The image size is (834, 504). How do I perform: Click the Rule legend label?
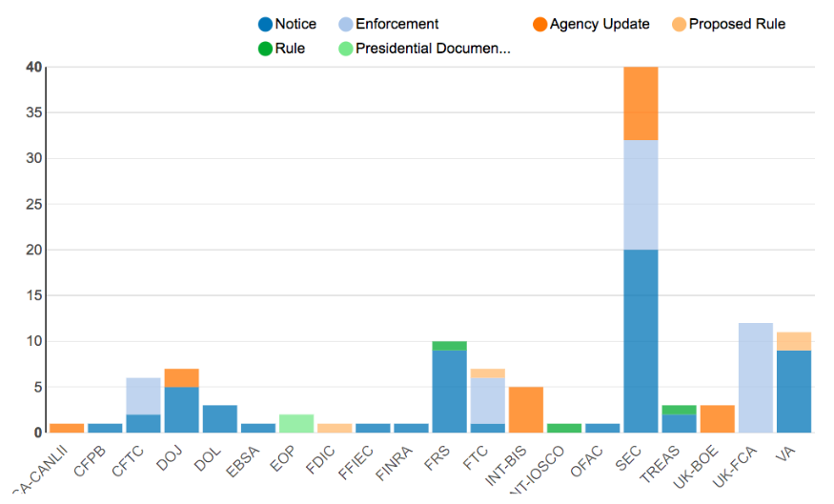click(x=290, y=49)
